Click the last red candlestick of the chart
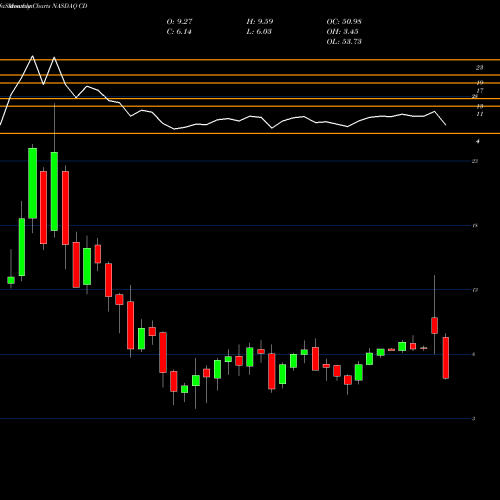Image resolution: width=500 pixels, height=500 pixels. coord(446,358)
